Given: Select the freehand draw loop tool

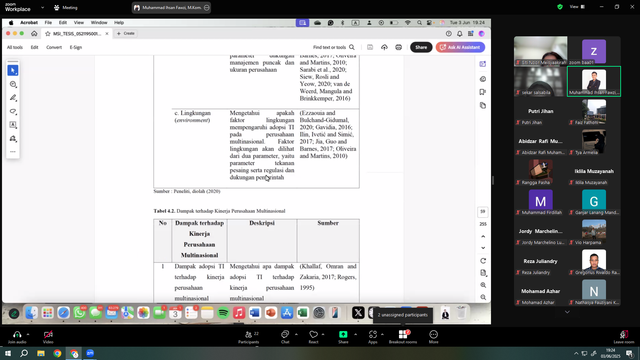Looking at the screenshot, I should pyautogui.click(x=13, y=111).
